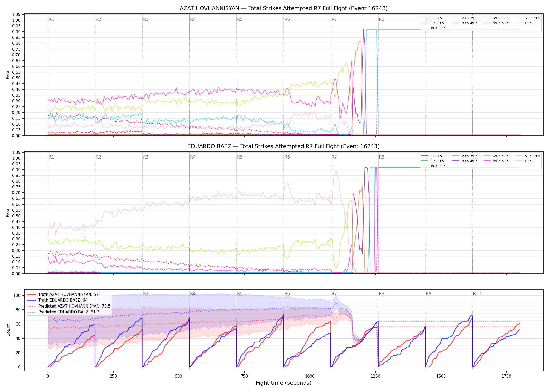
Task: Click the EDUARDO BAEZ chart title
Action: (x=284, y=146)
